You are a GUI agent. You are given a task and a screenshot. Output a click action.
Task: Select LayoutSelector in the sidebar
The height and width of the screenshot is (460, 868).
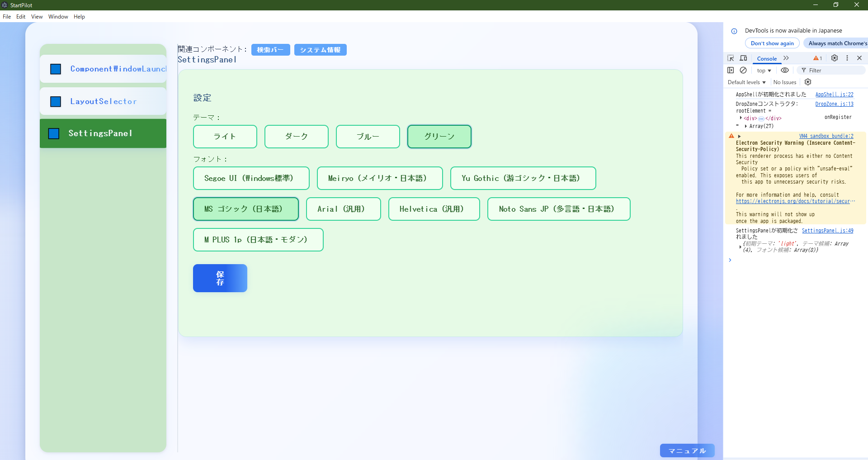(x=103, y=101)
